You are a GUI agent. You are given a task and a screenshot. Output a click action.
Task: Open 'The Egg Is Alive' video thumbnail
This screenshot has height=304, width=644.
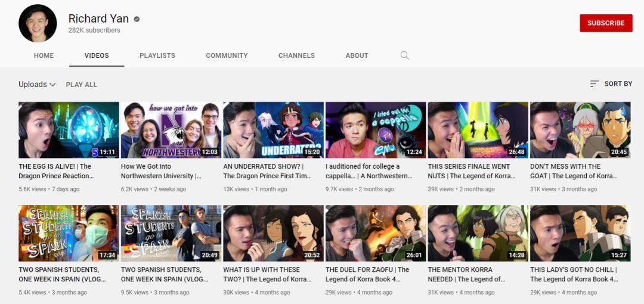click(x=69, y=130)
